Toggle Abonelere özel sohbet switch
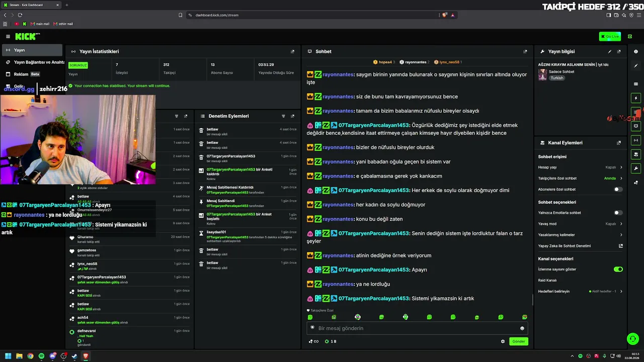The height and width of the screenshot is (362, 644). (618, 190)
